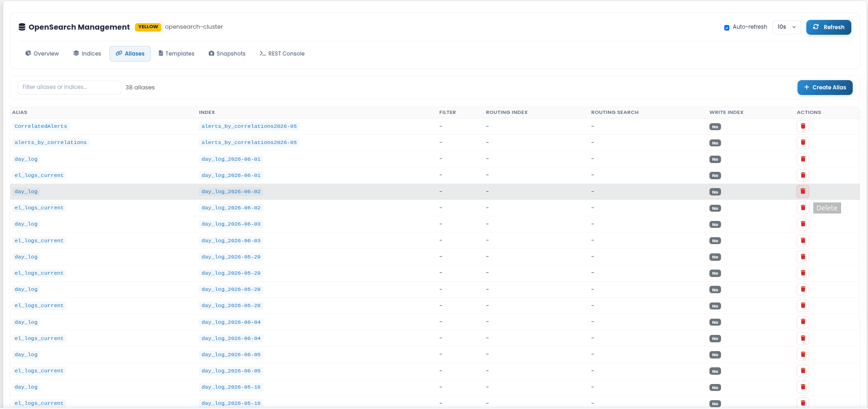Open index link day_log_2026-05-16 in day_log row
This screenshot has height=409, width=868.
tap(231, 387)
